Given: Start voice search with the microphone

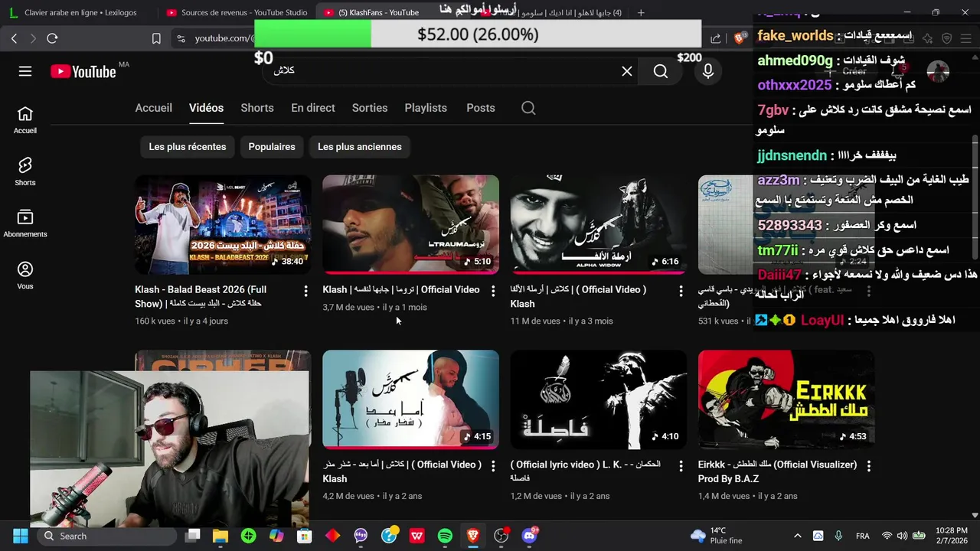Looking at the screenshot, I should [x=708, y=71].
